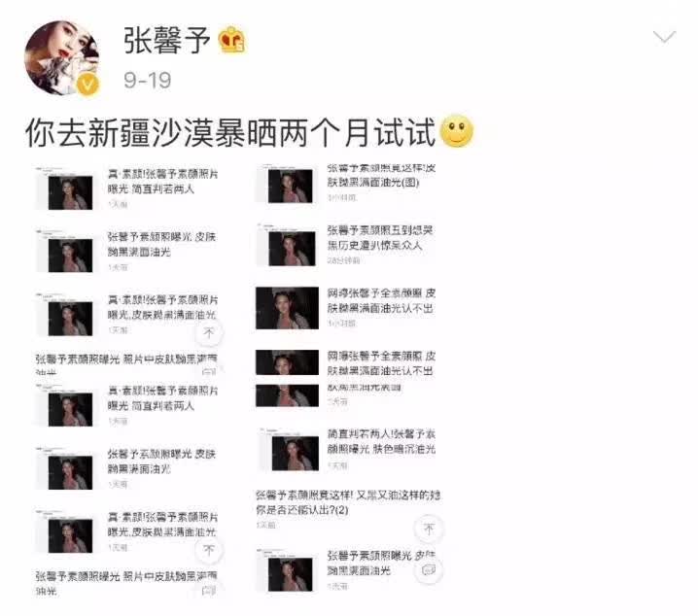Open 张馨予's profile avatar
The height and width of the screenshot is (616, 698).
(x=62, y=58)
